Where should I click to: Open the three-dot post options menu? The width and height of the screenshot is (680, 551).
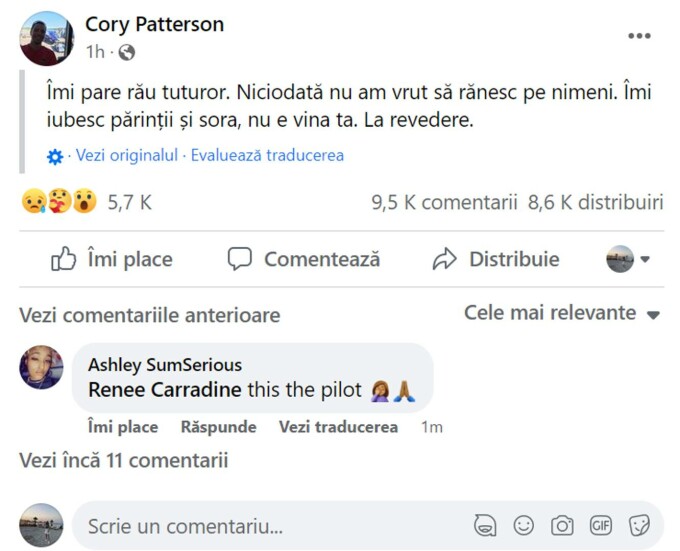(639, 36)
